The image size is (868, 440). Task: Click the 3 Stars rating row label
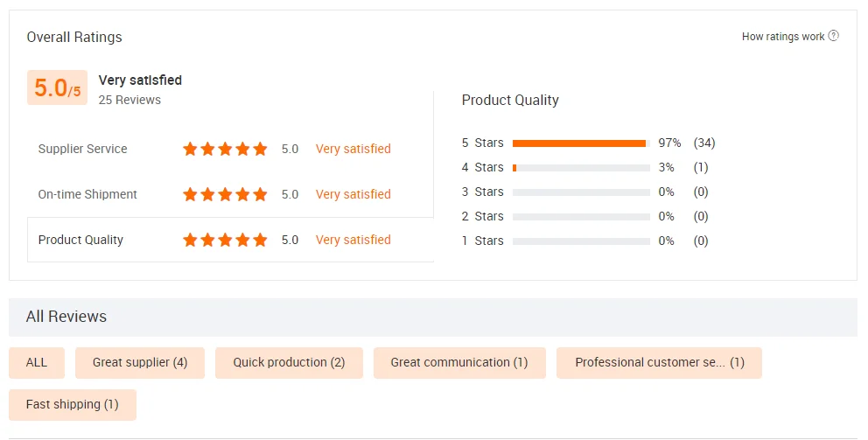[x=483, y=192]
